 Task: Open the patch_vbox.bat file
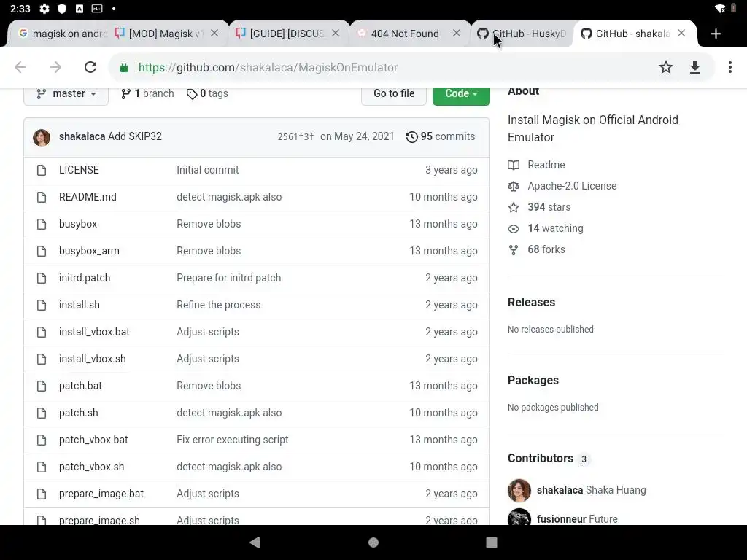coord(93,440)
